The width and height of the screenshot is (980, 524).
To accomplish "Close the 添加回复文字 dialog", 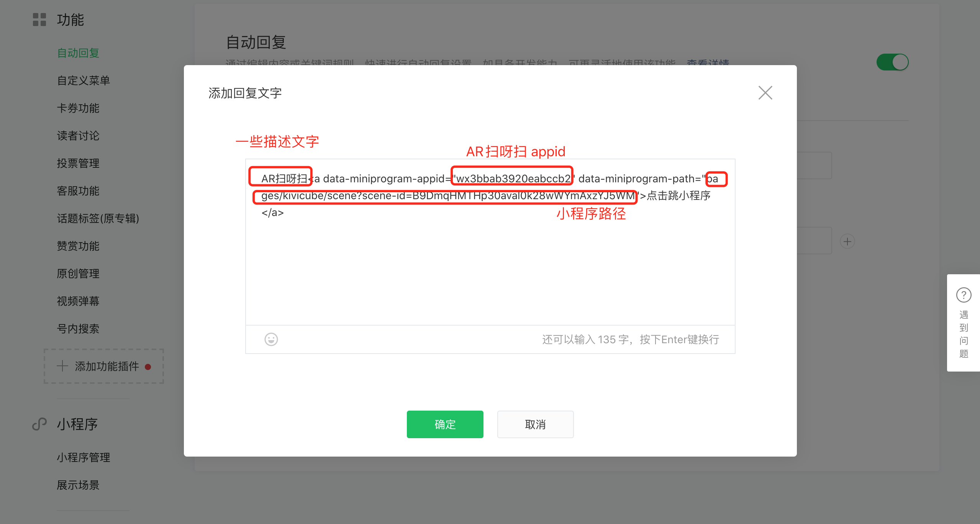I will [765, 93].
